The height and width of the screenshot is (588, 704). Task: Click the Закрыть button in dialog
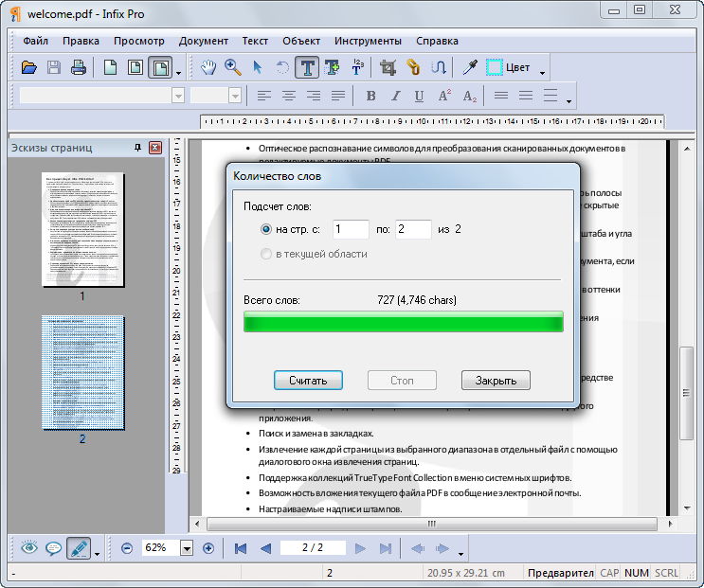click(496, 381)
